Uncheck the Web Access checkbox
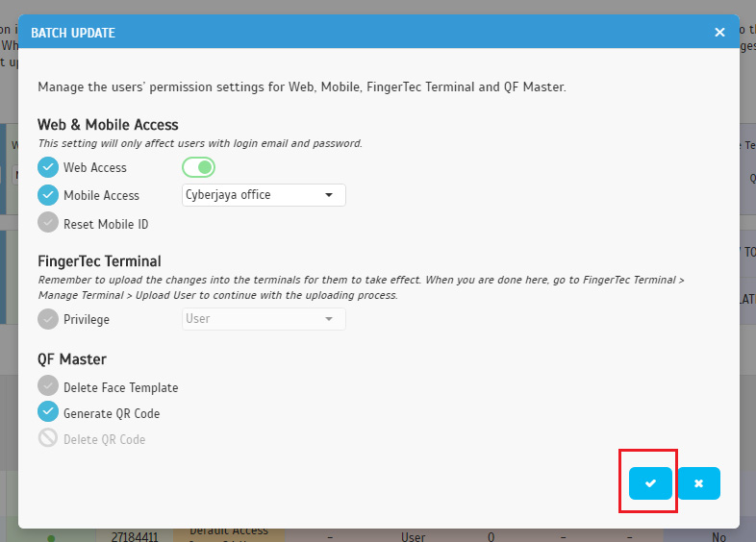Image resolution: width=756 pixels, height=542 pixels. 48,167
